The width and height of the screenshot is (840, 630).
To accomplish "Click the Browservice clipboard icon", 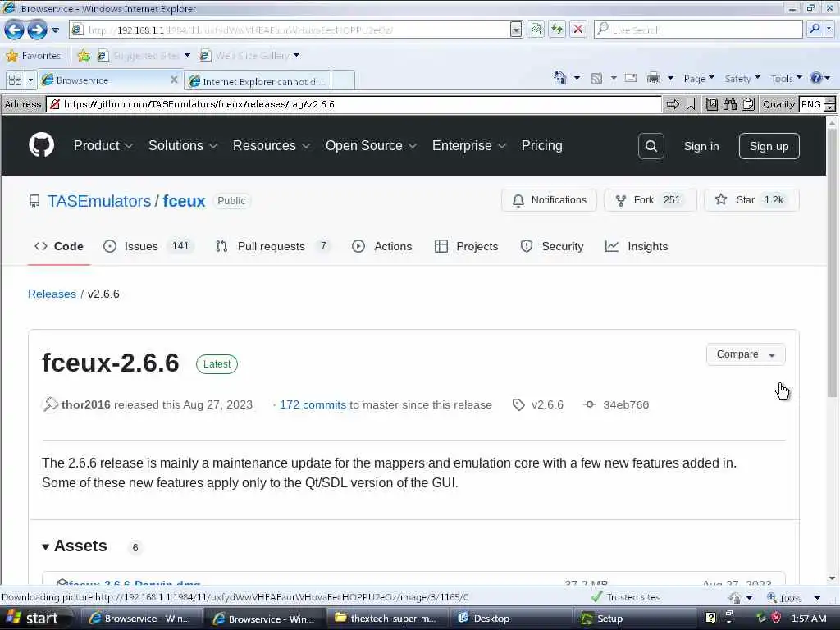I will [748, 104].
